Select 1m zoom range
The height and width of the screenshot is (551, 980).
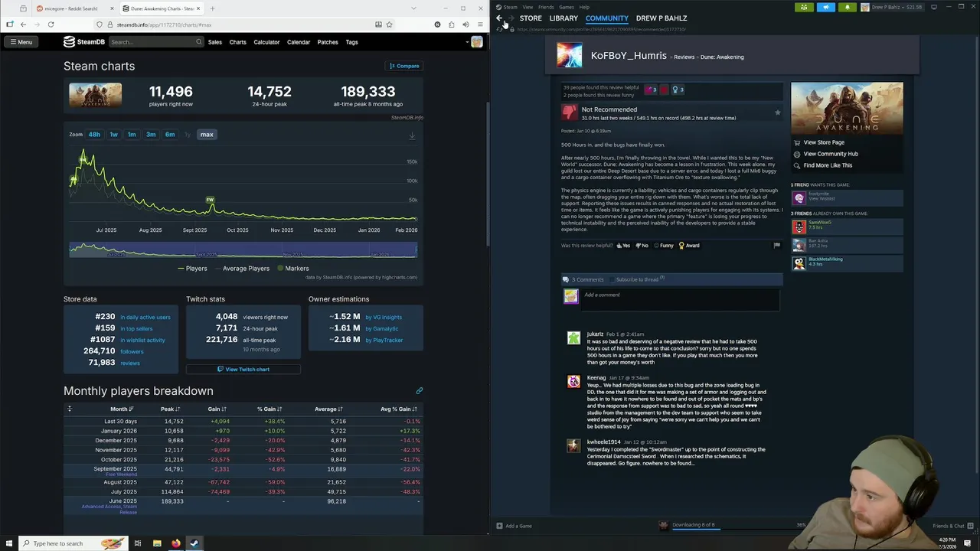132,135
